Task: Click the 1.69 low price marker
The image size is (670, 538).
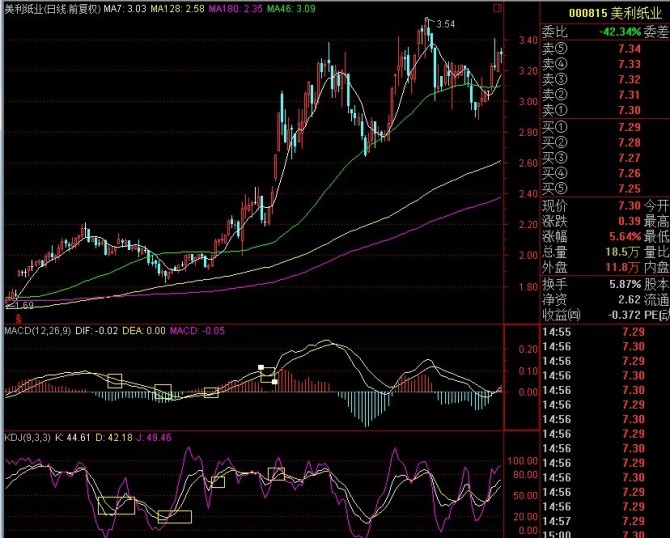Action: 24,305
